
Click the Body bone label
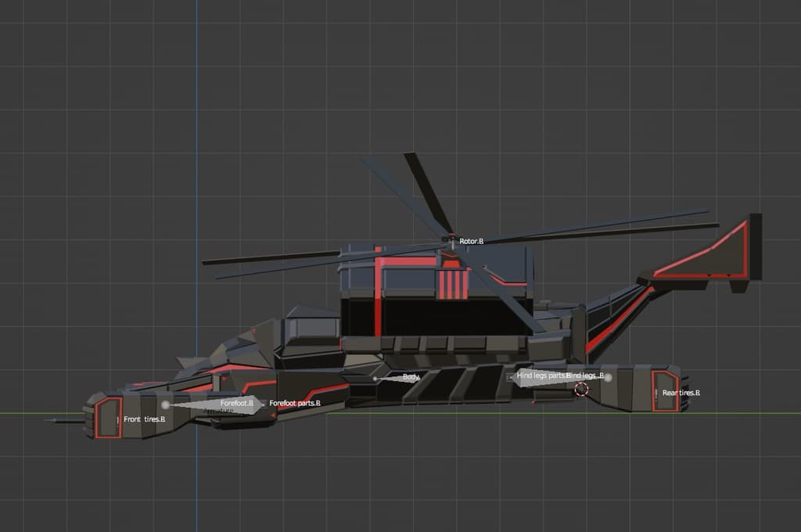point(411,377)
